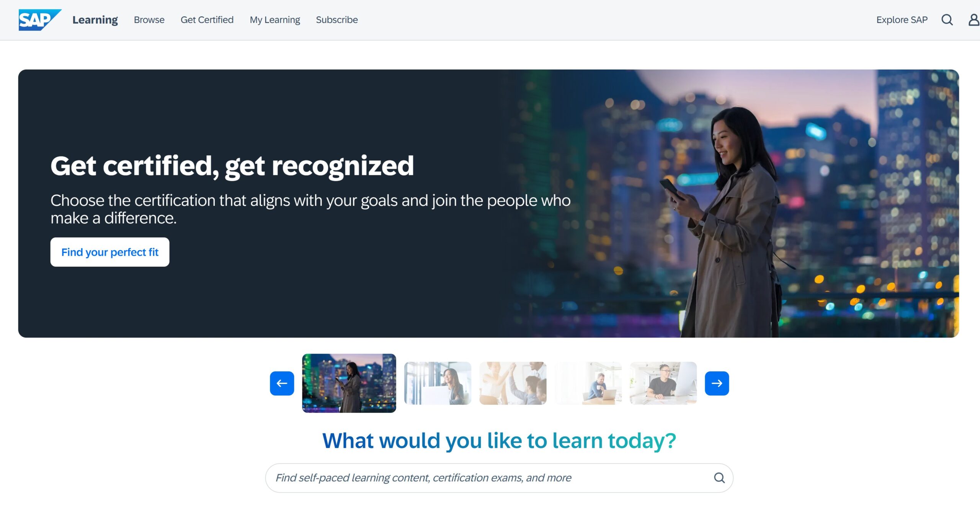Open the user profile icon
Viewport: 980px width, 522px height.
(x=974, y=20)
